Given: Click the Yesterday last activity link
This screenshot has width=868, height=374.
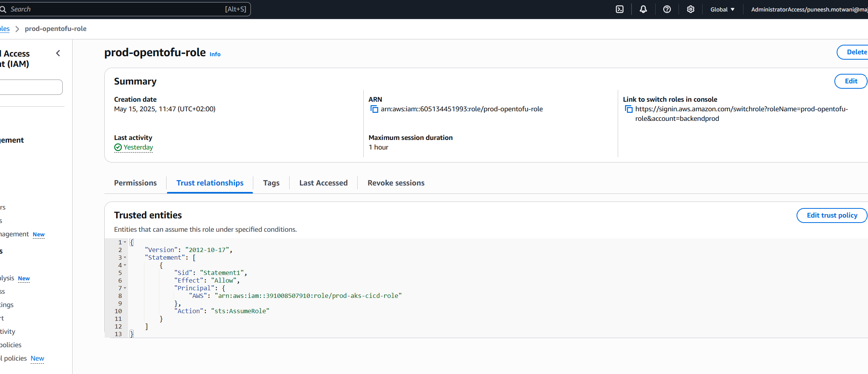Looking at the screenshot, I should [138, 148].
